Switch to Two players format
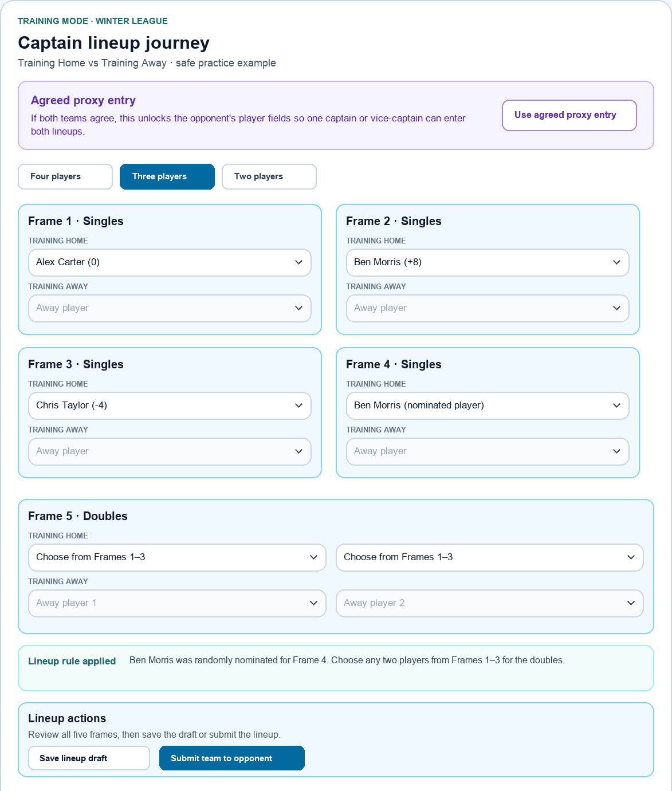672x791 pixels. click(x=269, y=176)
